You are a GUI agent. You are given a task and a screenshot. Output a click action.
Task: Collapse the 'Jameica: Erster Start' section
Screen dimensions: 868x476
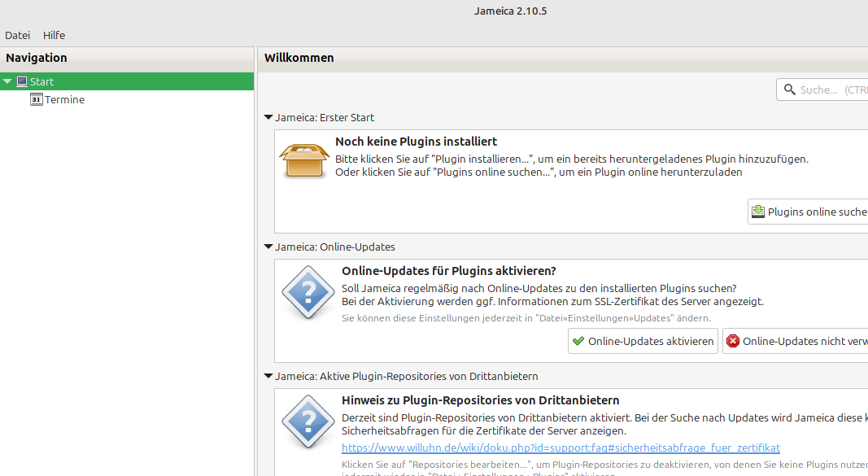click(268, 118)
